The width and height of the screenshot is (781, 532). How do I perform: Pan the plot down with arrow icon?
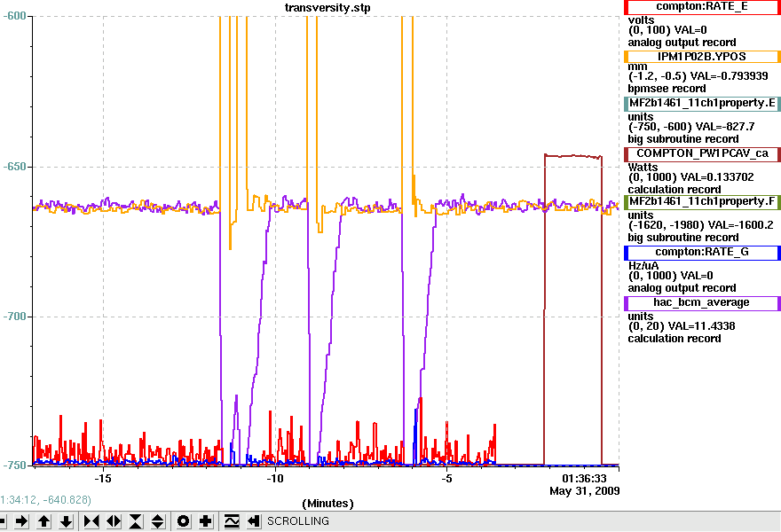(67, 521)
